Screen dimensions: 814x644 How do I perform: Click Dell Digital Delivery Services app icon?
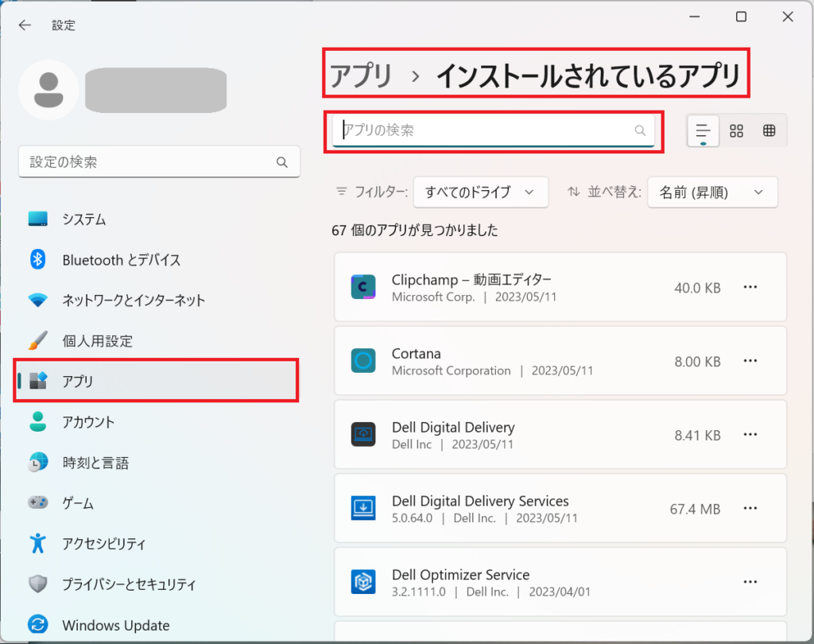363,509
